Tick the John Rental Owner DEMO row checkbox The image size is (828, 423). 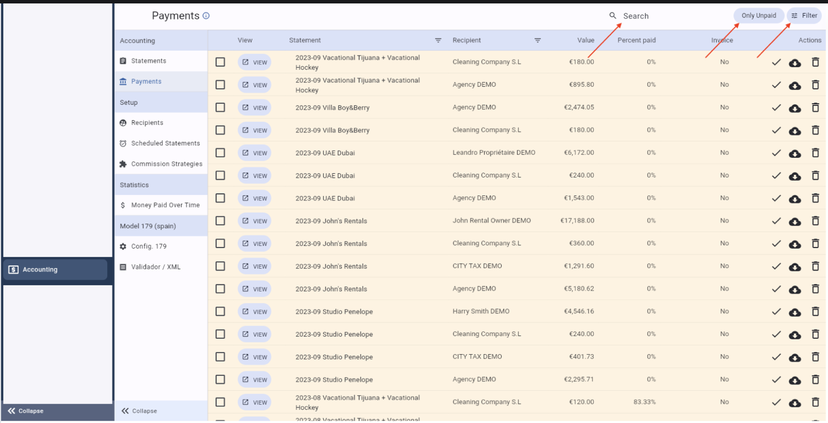pyautogui.click(x=220, y=221)
